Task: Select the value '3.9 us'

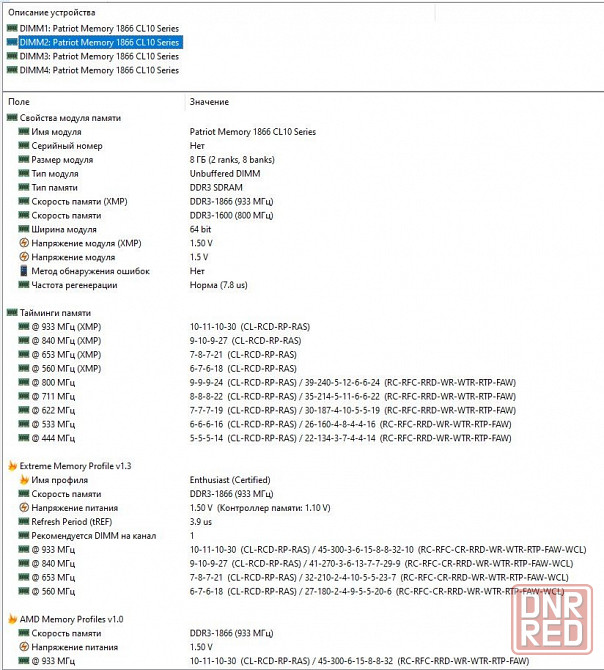Action: (201, 522)
